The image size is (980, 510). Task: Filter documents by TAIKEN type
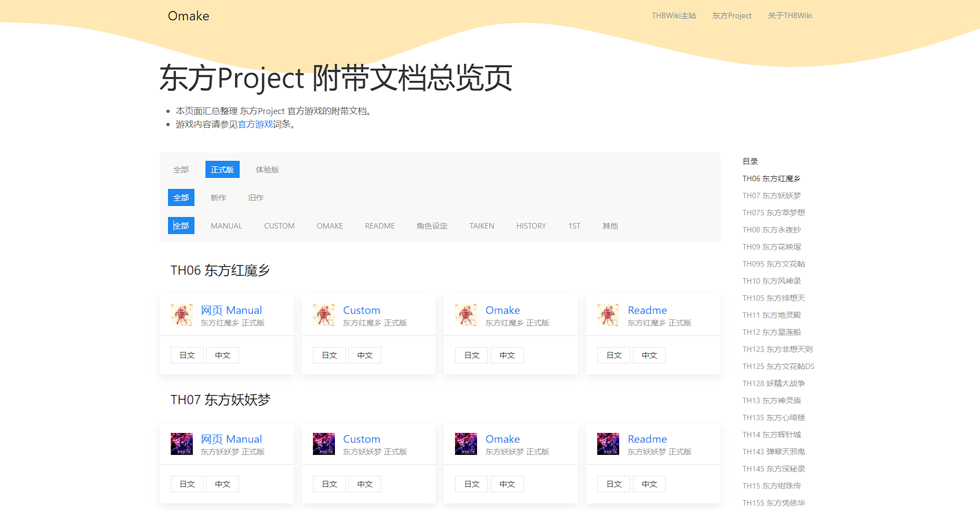tap(482, 226)
